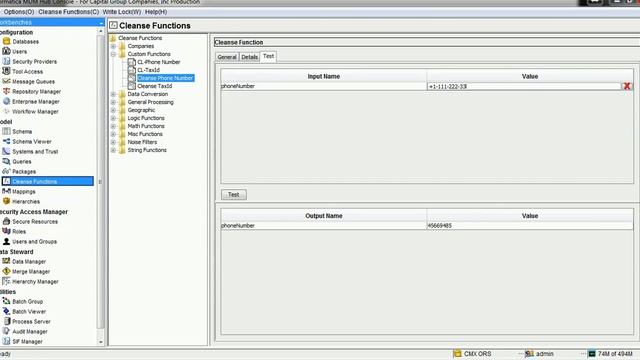The width and height of the screenshot is (640, 360).
Task: Expand the Misc Functions folder
Action: (x=113, y=134)
